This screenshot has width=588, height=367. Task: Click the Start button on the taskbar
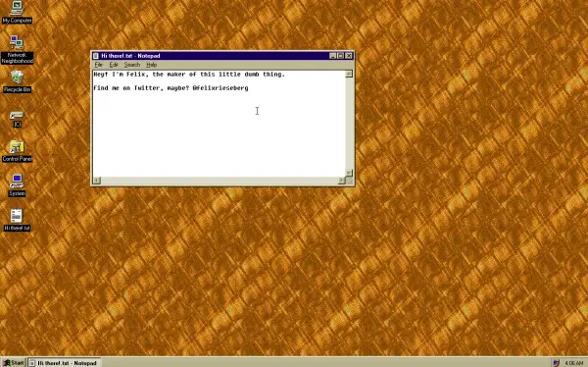point(14,363)
